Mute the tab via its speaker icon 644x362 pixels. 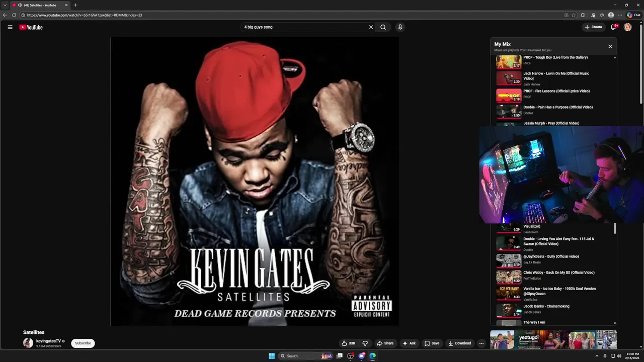click(20, 5)
